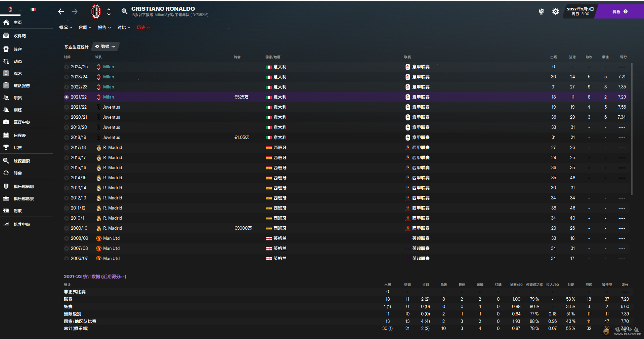
Task: Sort by the 球队 column header
Action: [x=98, y=57]
